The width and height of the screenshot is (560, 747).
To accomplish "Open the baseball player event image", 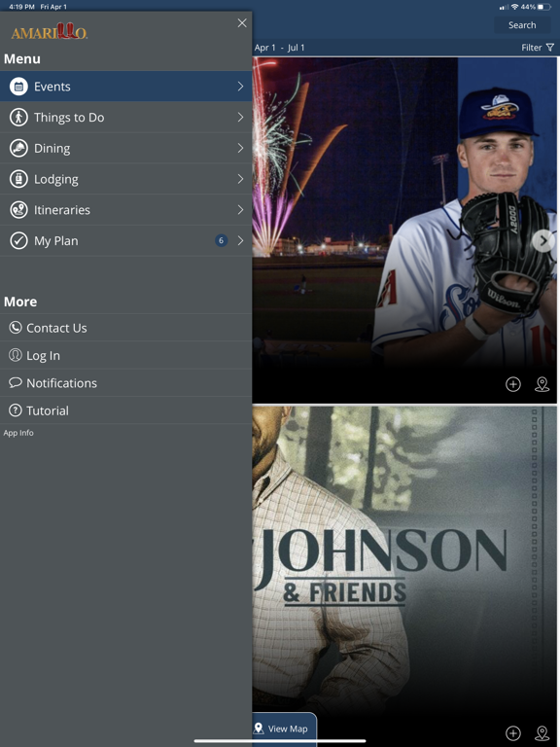I will (x=404, y=231).
